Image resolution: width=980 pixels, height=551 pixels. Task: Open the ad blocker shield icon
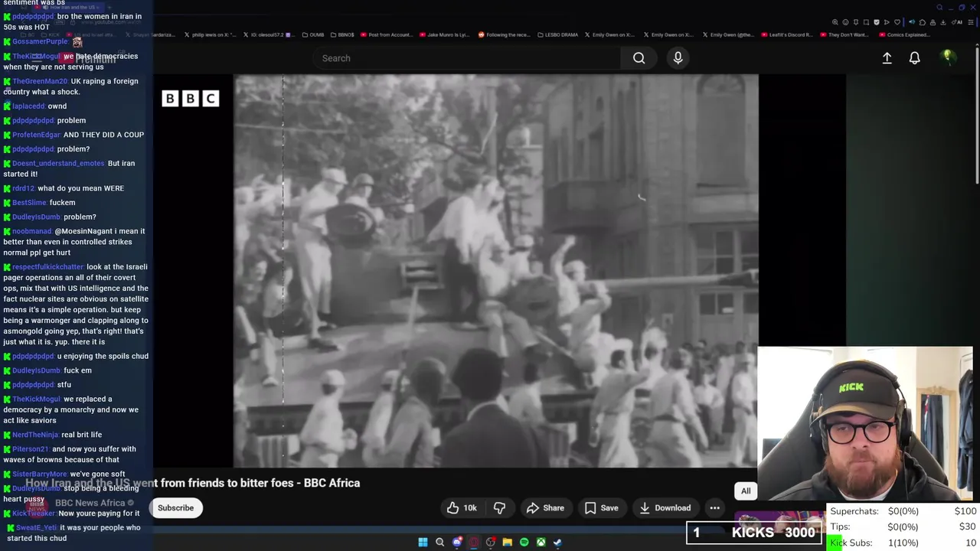[877, 22]
